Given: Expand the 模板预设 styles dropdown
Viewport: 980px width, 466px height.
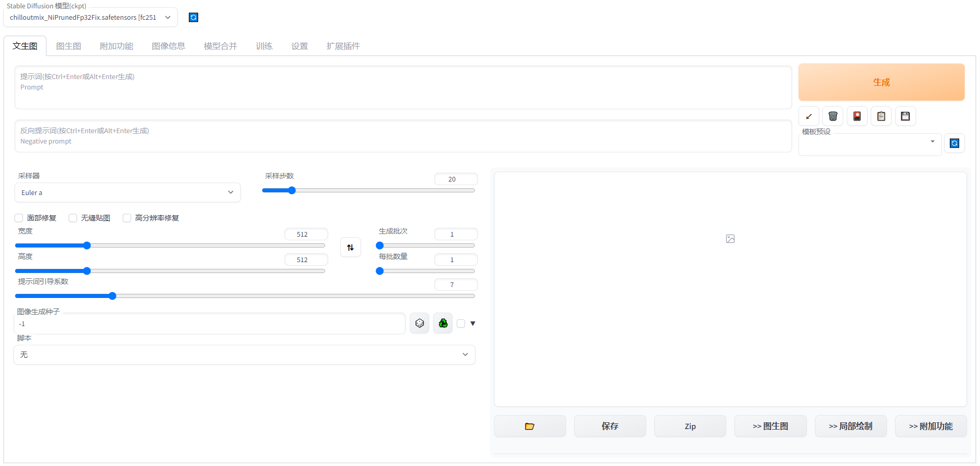Looking at the screenshot, I should (870, 145).
